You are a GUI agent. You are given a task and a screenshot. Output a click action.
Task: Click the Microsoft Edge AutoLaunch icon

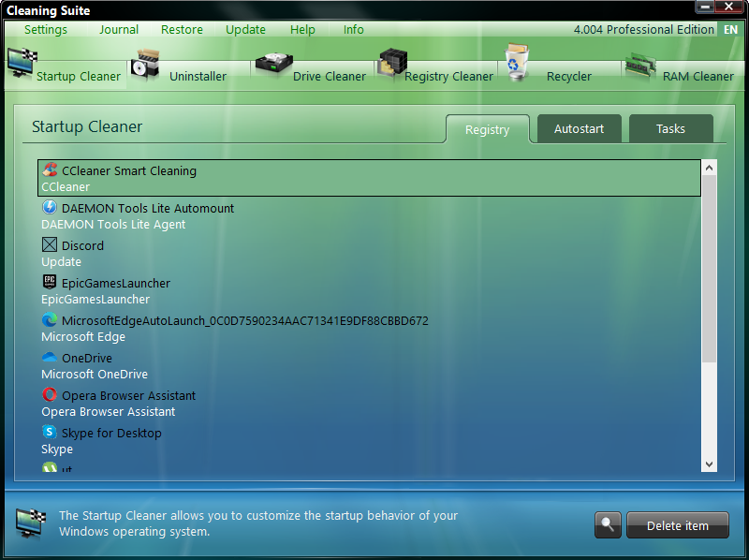[x=50, y=319]
